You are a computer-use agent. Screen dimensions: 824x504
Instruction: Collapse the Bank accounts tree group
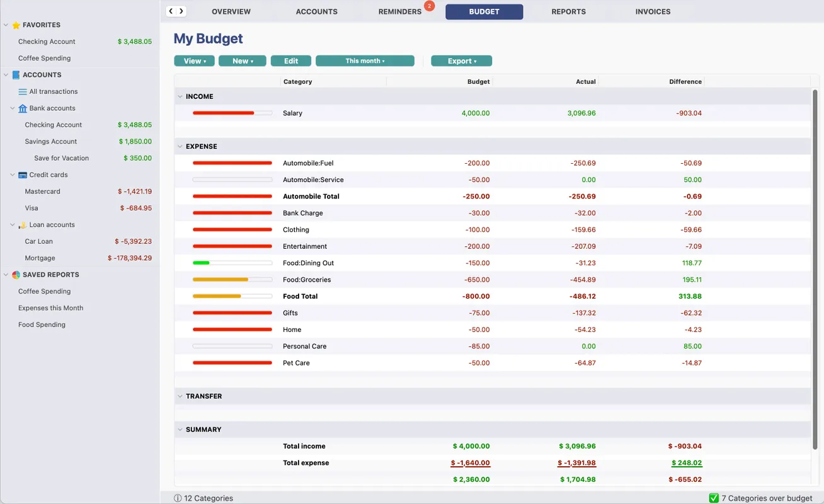pyautogui.click(x=13, y=108)
